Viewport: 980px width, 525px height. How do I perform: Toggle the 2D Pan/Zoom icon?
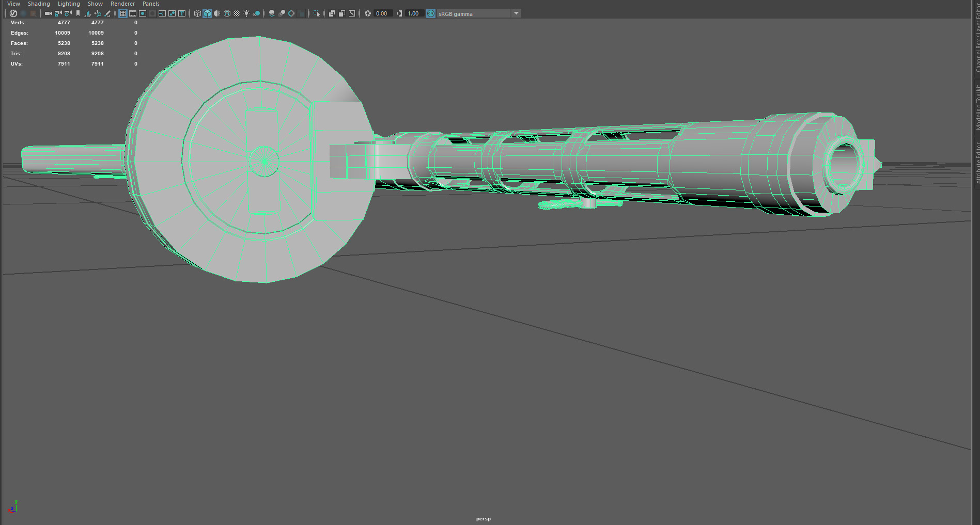(98, 13)
